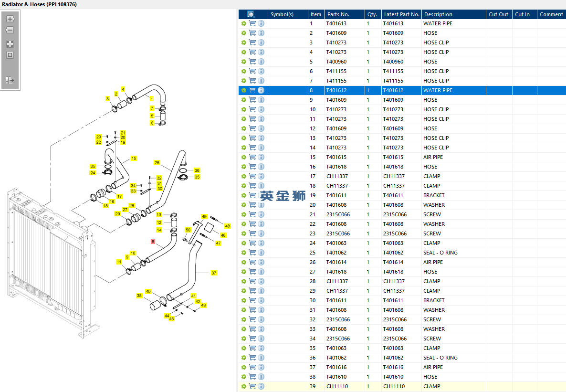
Task: Add item 38 T401610 HOSE to cart
Action: 252,377
